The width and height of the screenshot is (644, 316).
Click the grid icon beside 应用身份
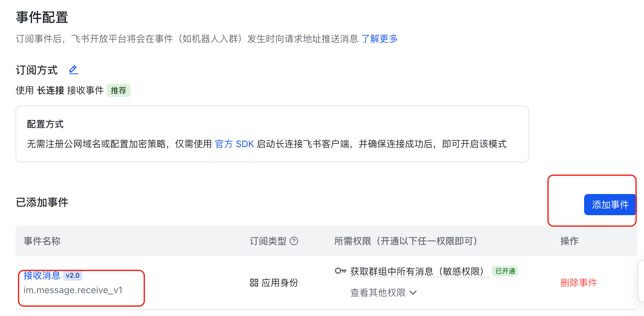[254, 283]
